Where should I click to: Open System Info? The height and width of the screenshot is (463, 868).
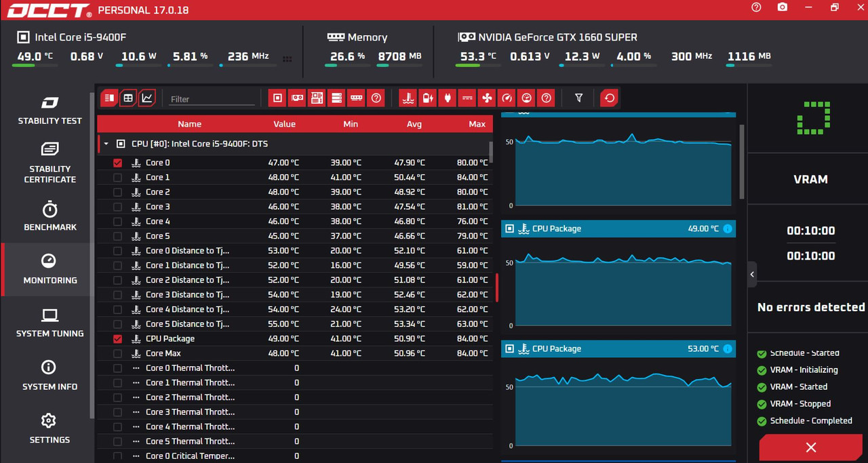tap(50, 376)
